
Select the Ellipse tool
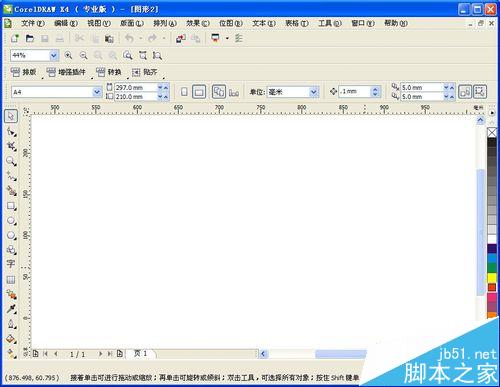11,221
